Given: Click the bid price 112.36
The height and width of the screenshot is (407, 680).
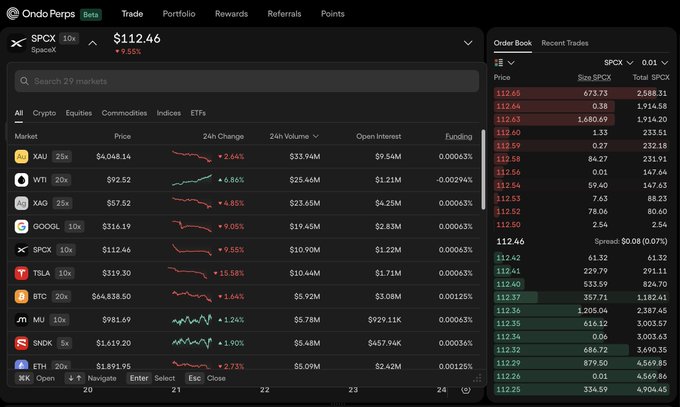Looking at the screenshot, I should pyautogui.click(x=508, y=311).
